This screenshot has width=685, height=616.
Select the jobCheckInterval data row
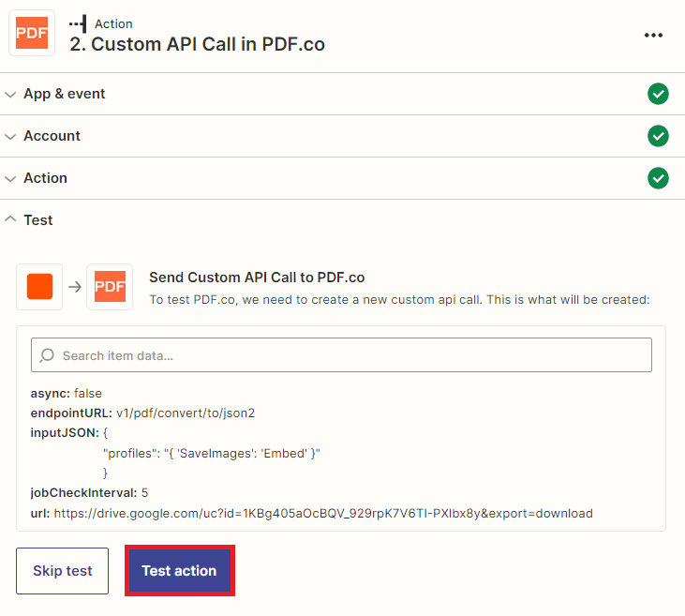90,492
